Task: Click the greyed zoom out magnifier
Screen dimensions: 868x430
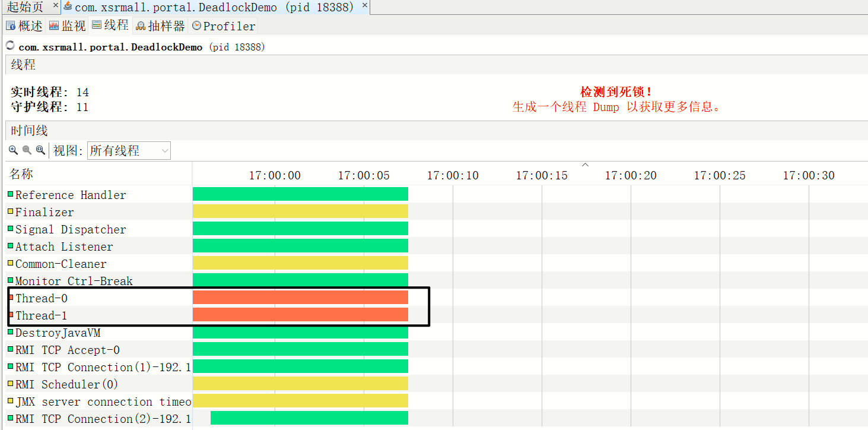Action: [27, 150]
